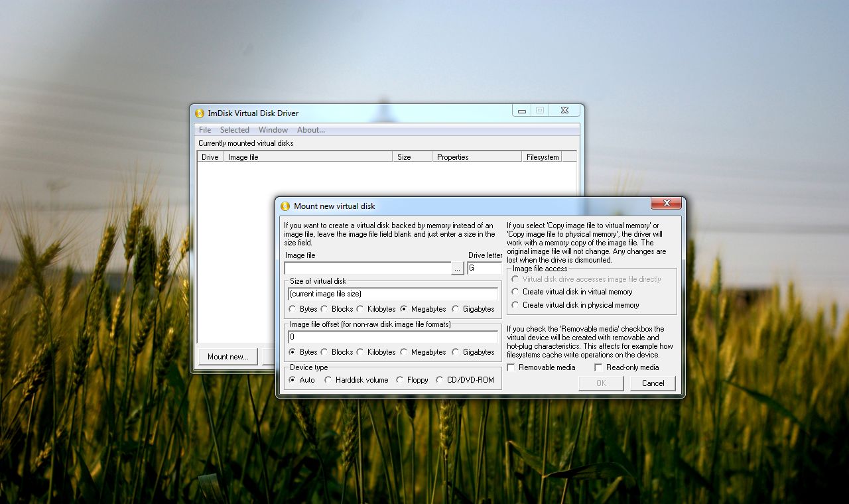The width and height of the screenshot is (849, 504).
Task: Select Floppy device type
Action: 412,380
